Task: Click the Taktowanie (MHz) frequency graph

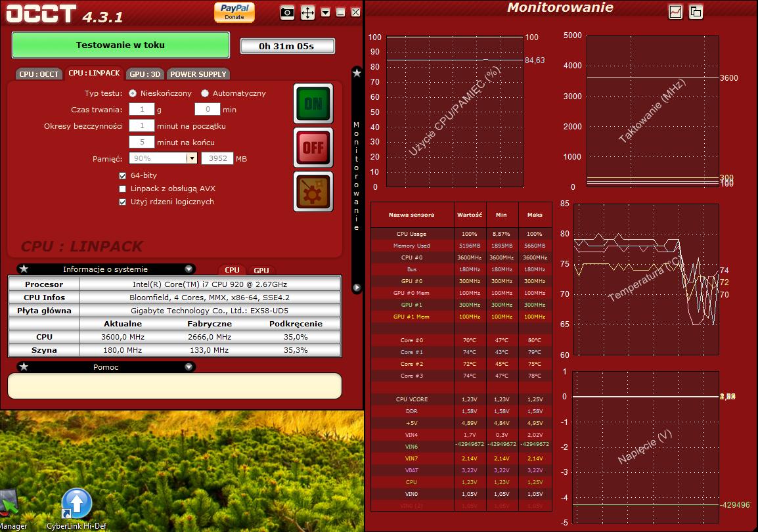Action: point(653,112)
